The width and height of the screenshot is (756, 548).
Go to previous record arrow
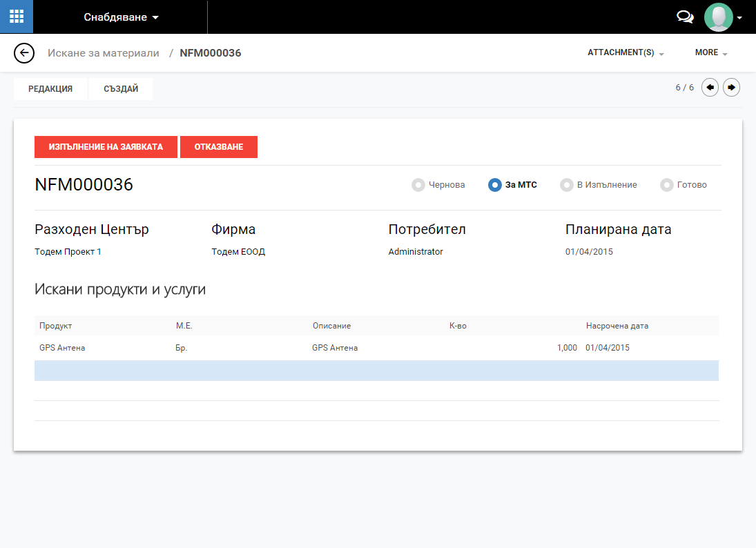click(x=710, y=88)
